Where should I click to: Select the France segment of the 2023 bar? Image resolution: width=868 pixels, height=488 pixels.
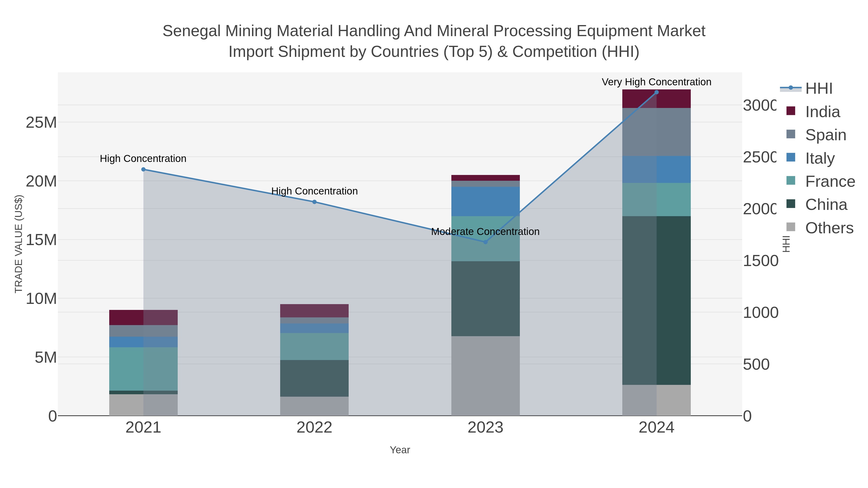(x=485, y=239)
